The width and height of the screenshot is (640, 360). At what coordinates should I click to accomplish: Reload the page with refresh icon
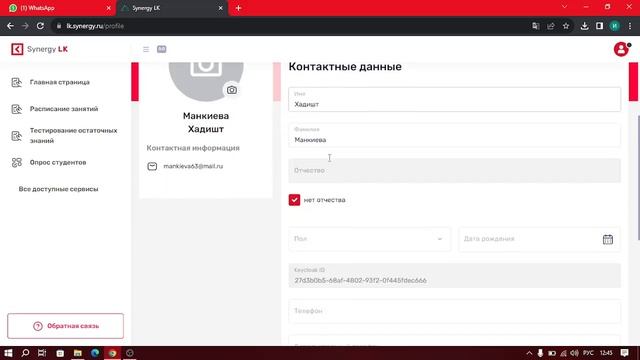click(40, 26)
